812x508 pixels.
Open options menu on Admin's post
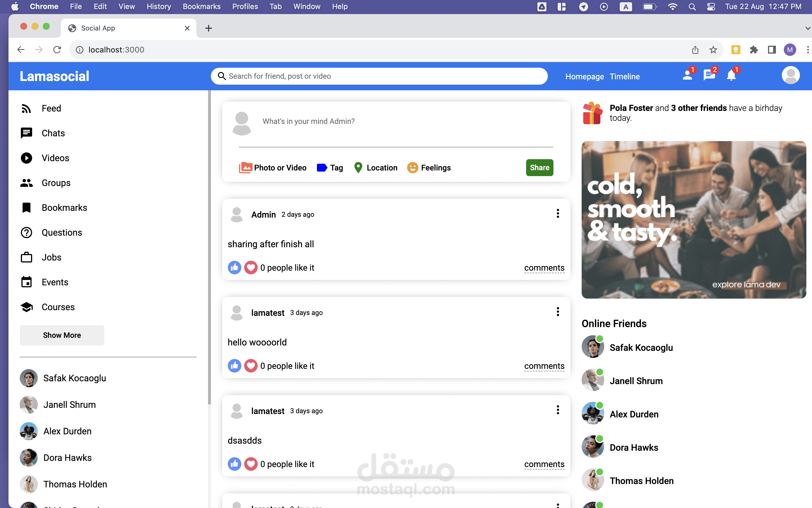click(558, 214)
